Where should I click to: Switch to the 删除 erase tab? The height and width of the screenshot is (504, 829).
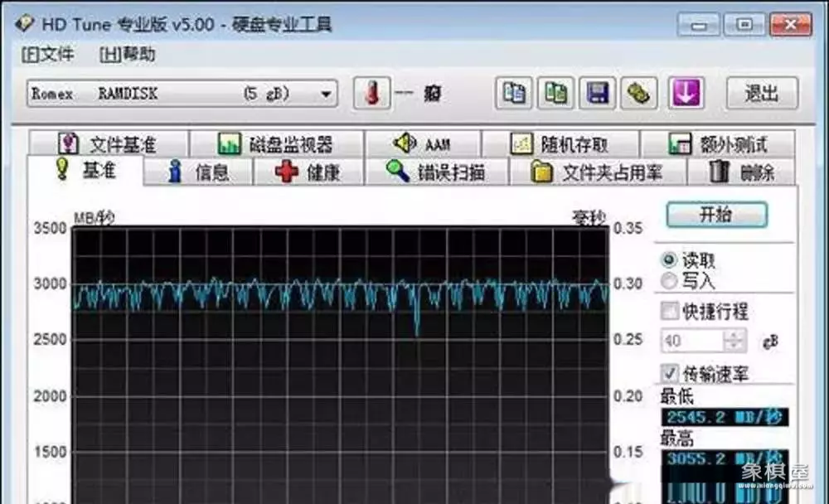pyautogui.click(x=741, y=172)
